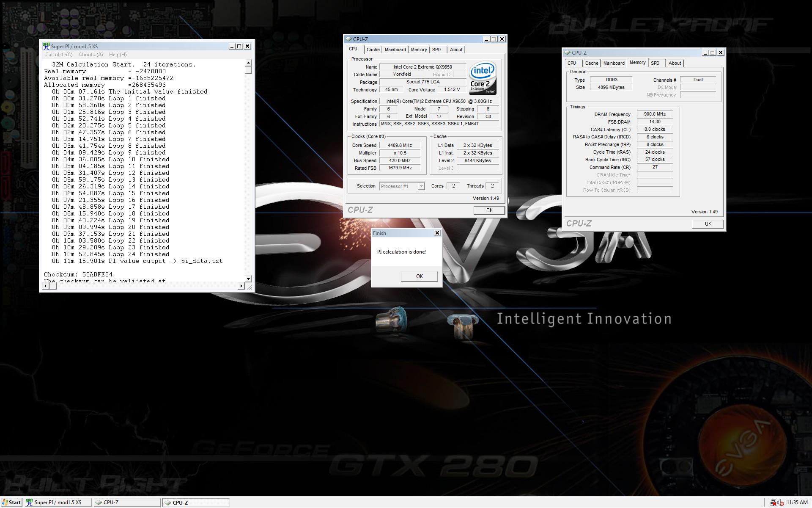Click the CPU-Z memory window title icon

click(x=567, y=52)
